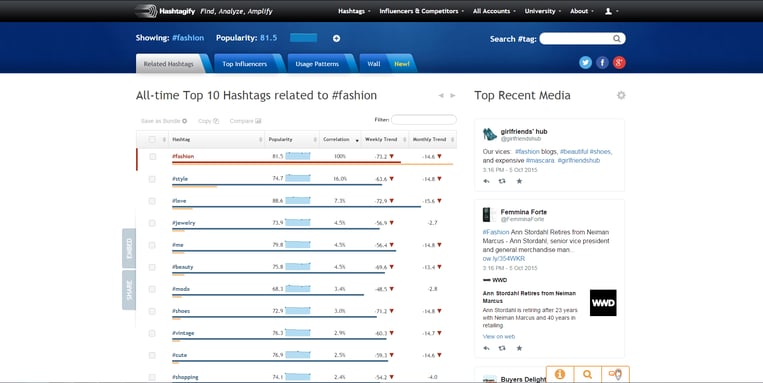Check the #shoes row checkbox

point(152,311)
